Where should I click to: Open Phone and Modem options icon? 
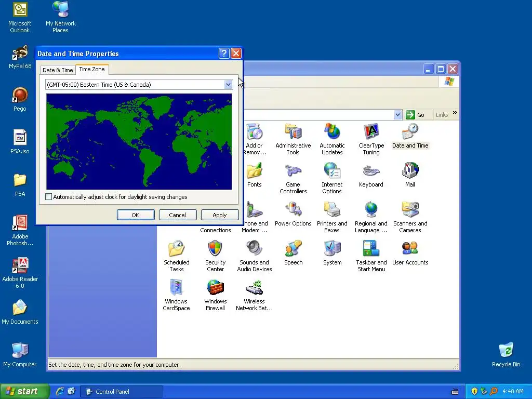pyautogui.click(x=255, y=217)
